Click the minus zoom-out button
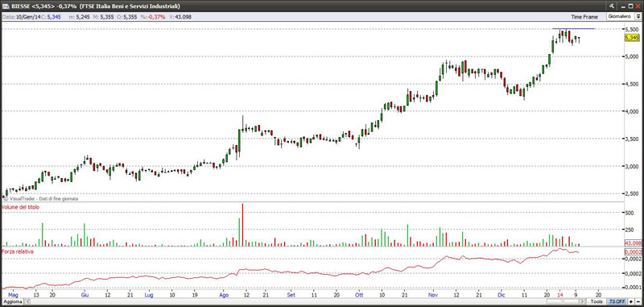This screenshot has height=307, width=644. tap(638, 301)
